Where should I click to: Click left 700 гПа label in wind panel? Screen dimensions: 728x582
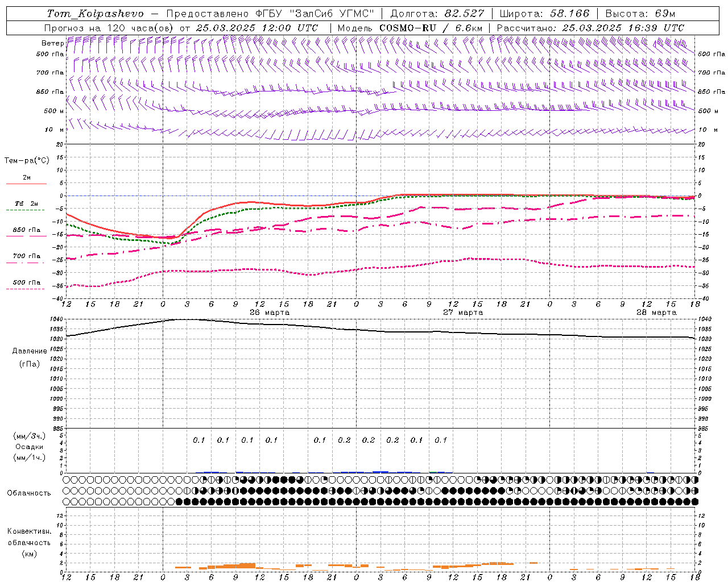pos(50,73)
